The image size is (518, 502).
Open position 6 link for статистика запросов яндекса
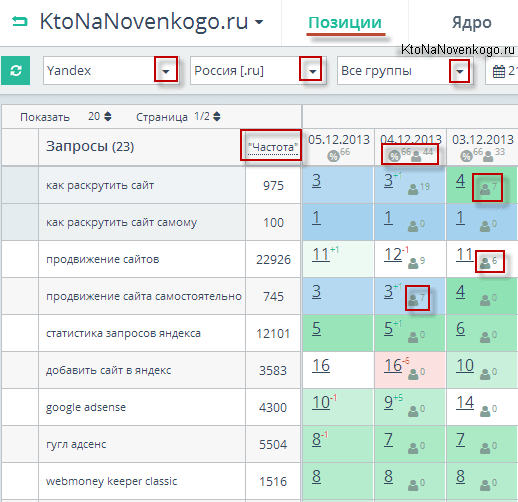click(460, 329)
